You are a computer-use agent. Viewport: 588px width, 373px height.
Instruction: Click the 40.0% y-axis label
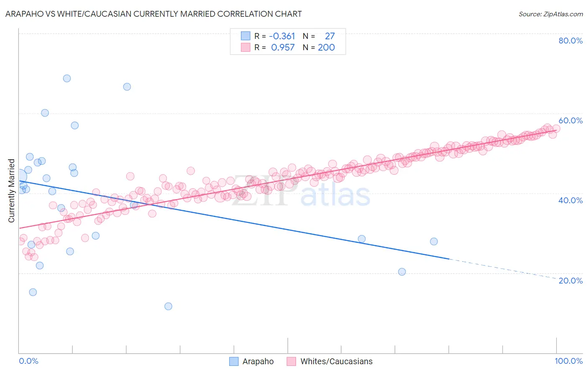(570, 200)
